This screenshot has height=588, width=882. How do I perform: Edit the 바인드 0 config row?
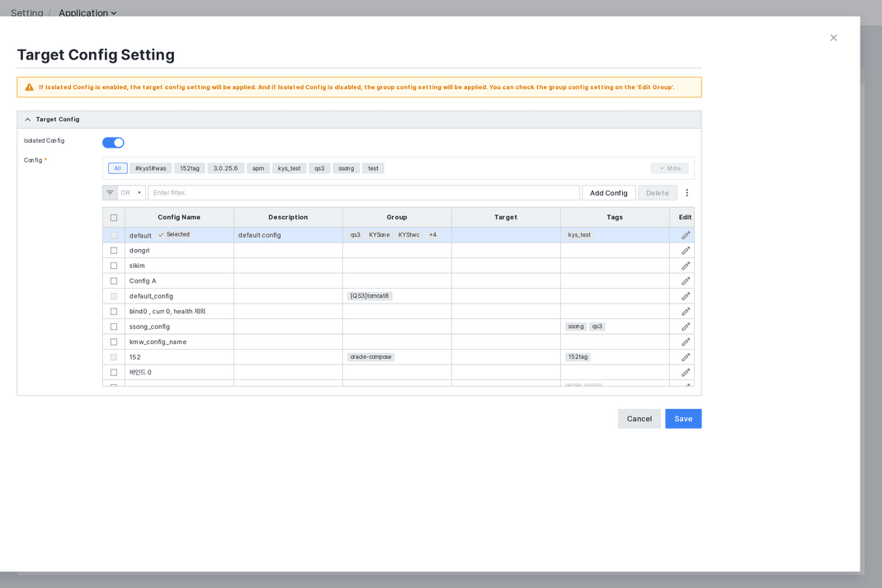[685, 372]
